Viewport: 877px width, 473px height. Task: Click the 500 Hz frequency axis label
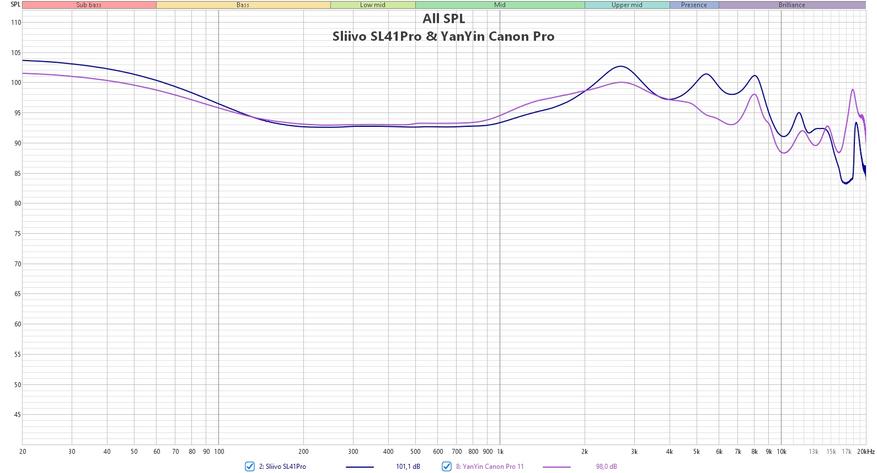tap(416, 451)
